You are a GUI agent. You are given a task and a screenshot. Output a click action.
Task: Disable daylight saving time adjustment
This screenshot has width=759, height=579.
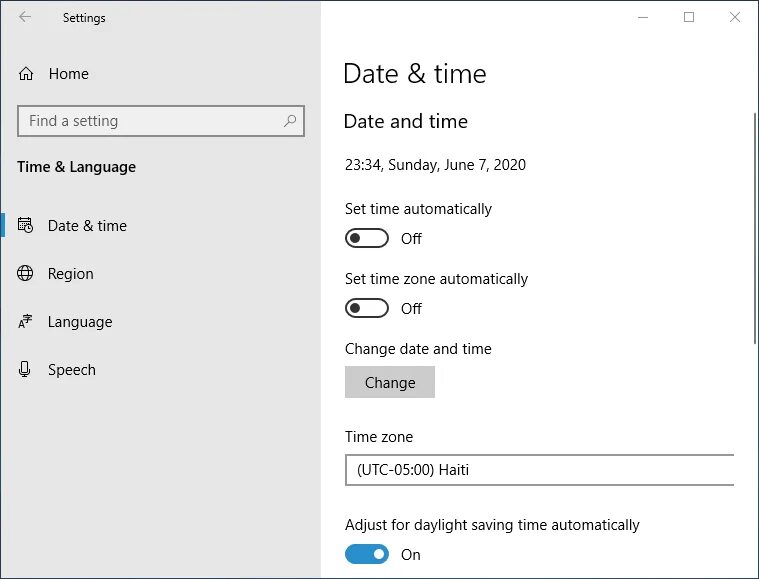pos(367,554)
